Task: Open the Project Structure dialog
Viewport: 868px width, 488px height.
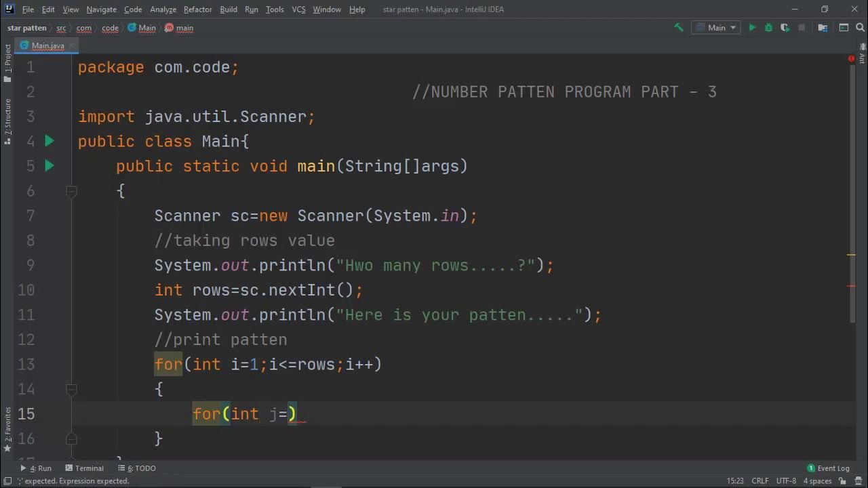Action: pyautogui.click(x=823, y=28)
